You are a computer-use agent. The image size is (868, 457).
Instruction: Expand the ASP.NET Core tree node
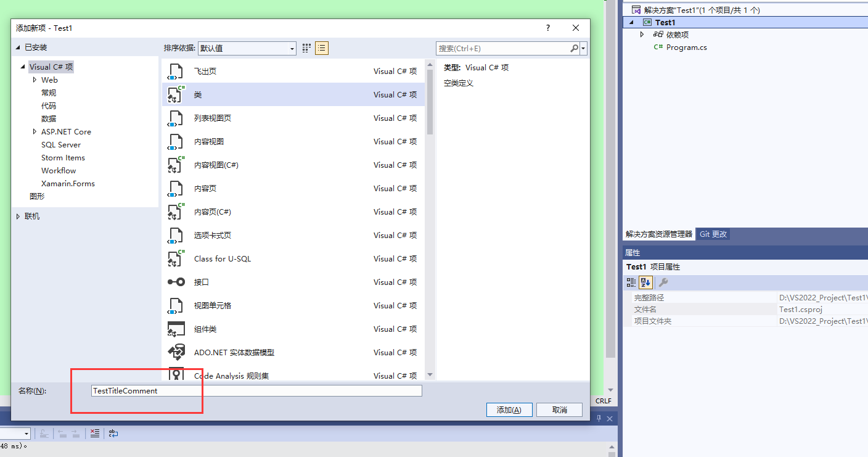click(x=35, y=132)
